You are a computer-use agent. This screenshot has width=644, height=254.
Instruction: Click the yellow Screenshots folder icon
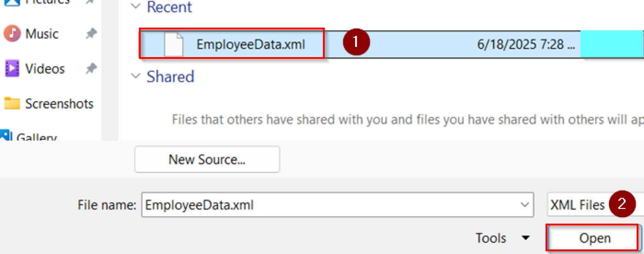pos(12,103)
